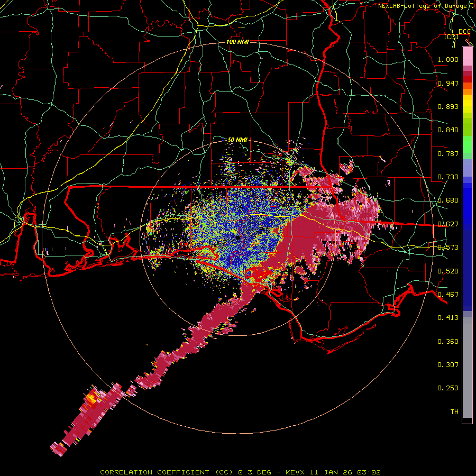Click the 0.573 legend value
476x476 pixels.
point(448,248)
